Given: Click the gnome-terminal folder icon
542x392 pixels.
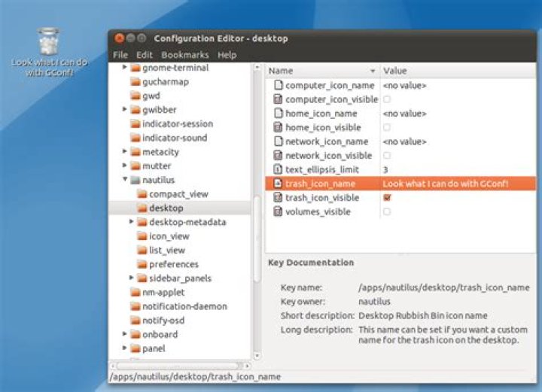Looking at the screenshot, I should 135,68.
